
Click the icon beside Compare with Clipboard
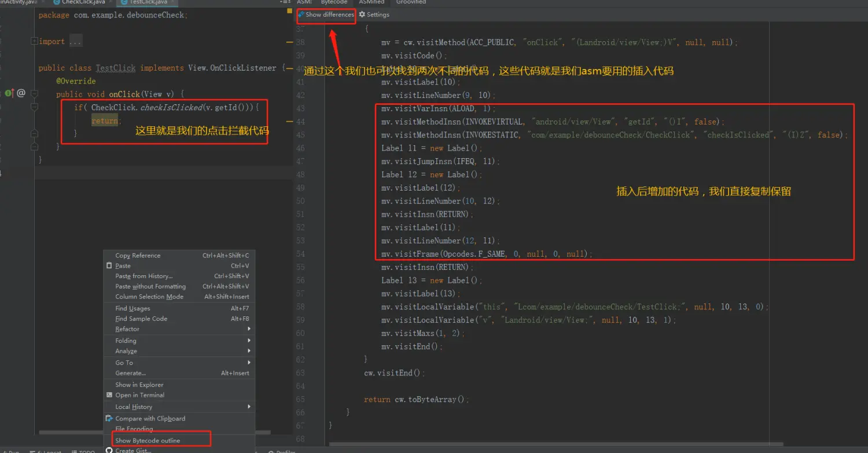point(109,418)
